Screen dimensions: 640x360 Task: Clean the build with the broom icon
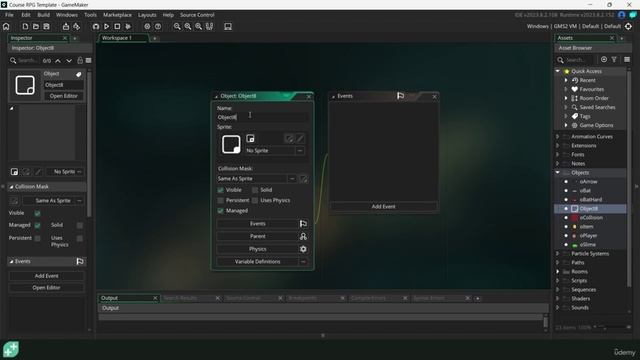[128, 27]
